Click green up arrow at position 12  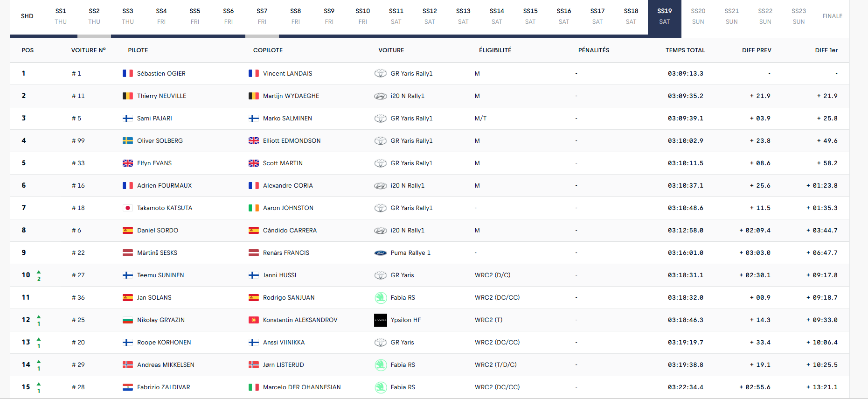coord(39,316)
